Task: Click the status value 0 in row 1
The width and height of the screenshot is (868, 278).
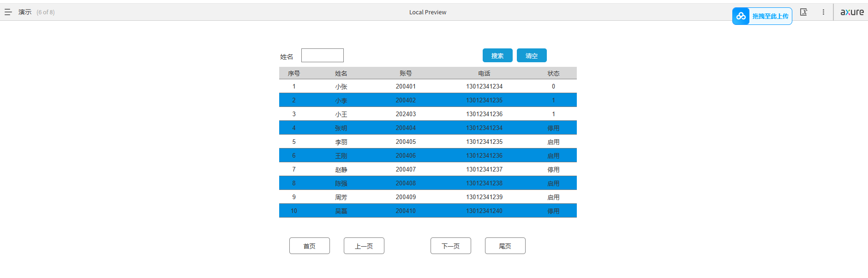Action: 553,86
